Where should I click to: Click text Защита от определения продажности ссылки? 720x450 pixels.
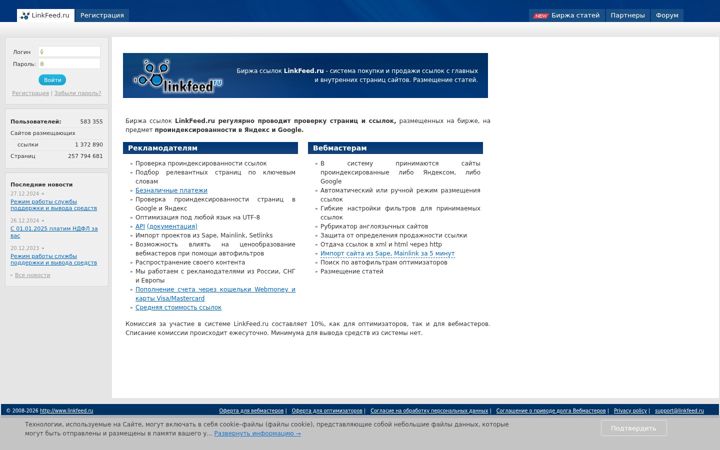tap(394, 236)
